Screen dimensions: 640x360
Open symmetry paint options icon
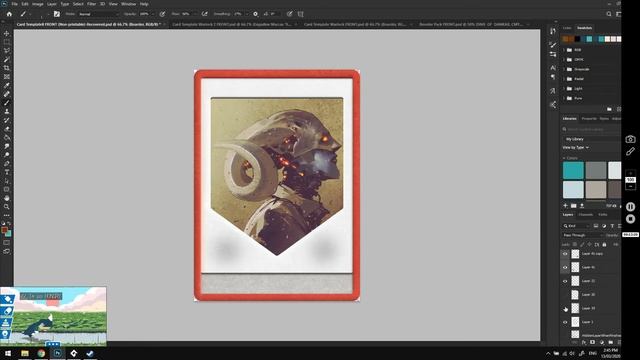click(x=300, y=14)
